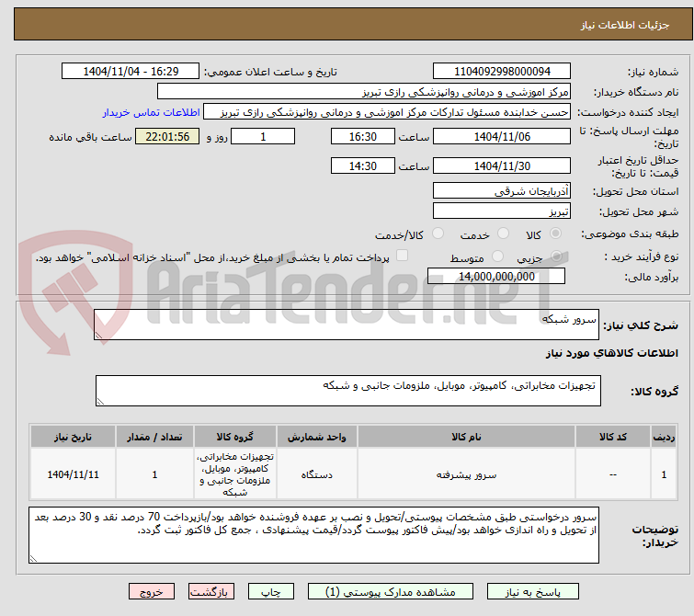694x616 pixels.
Task: Toggle the Islamic treasury payment checkbox
Action: click(x=402, y=256)
